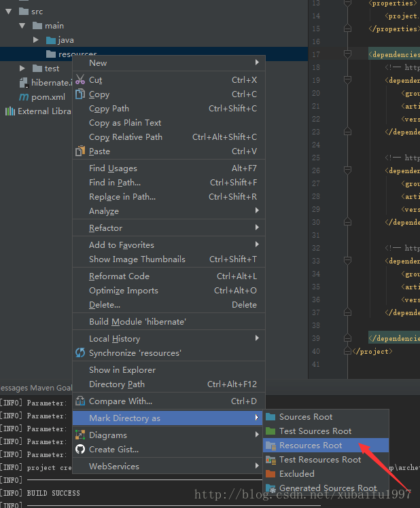
Task: Click the Copy icon in context menu
Action: pyautogui.click(x=80, y=94)
